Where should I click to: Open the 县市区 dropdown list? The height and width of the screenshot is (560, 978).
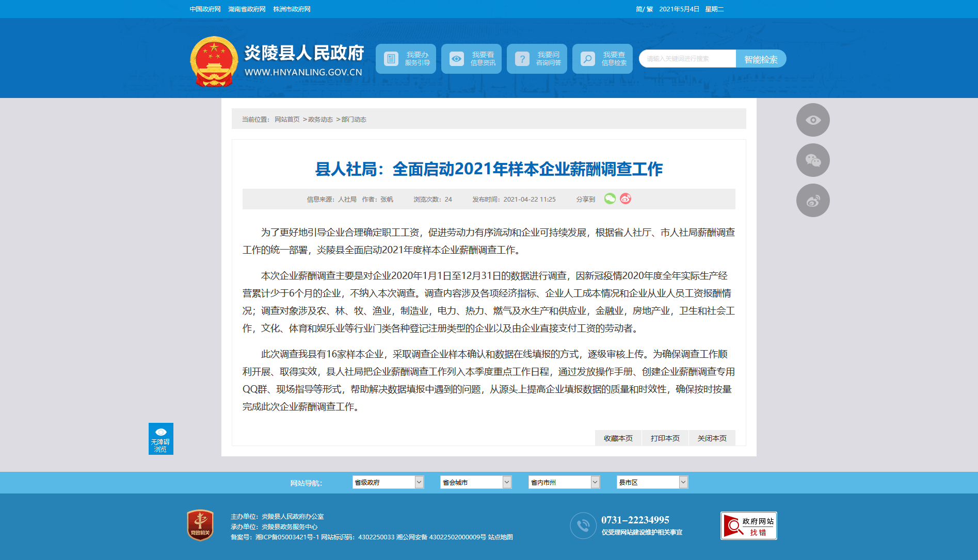[652, 482]
